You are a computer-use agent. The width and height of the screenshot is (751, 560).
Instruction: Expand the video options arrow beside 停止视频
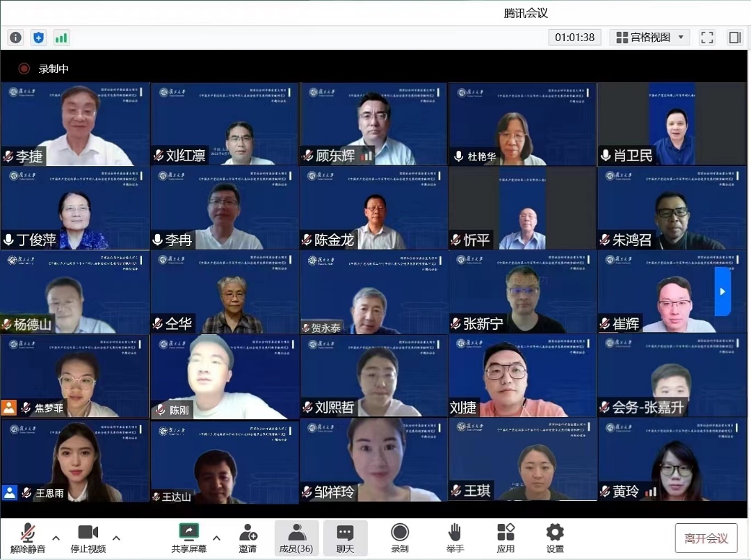[116, 537]
